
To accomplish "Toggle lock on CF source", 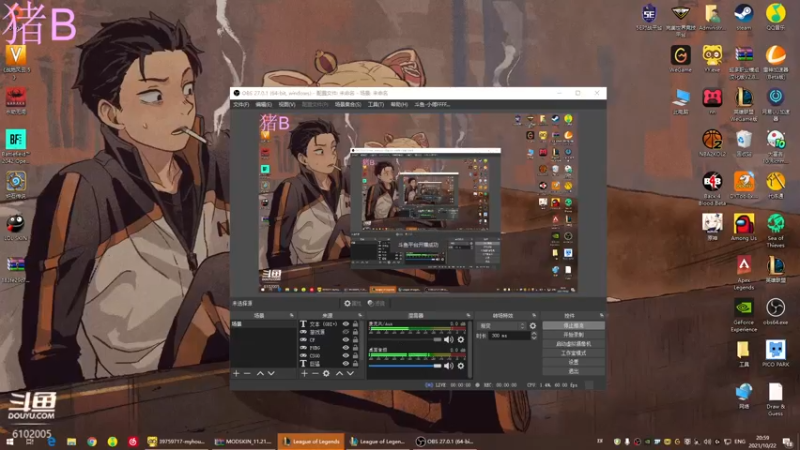I will click(355, 340).
